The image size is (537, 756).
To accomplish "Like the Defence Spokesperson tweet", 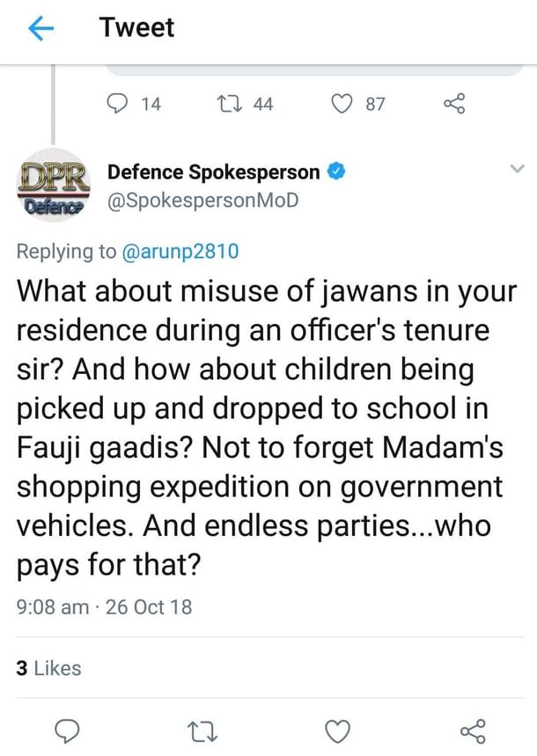I will (338, 730).
